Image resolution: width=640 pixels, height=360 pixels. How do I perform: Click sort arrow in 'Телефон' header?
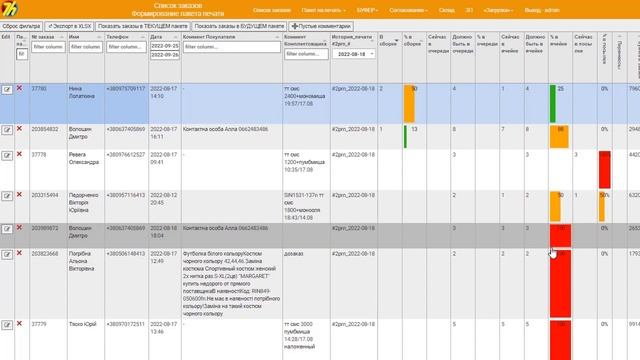142,37
